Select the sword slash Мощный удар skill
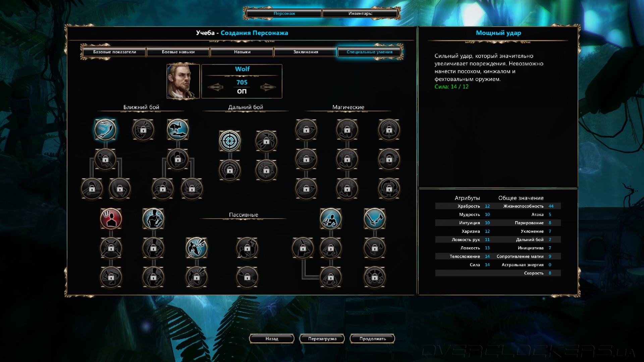This screenshot has height=362, width=644. pos(105,129)
